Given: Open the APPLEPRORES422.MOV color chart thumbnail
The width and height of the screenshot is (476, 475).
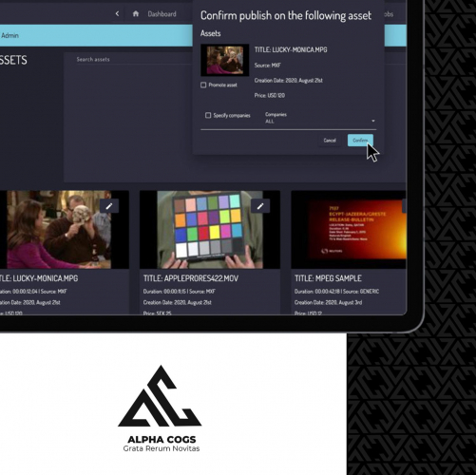Looking at the screenshot, I should point(210,230).
